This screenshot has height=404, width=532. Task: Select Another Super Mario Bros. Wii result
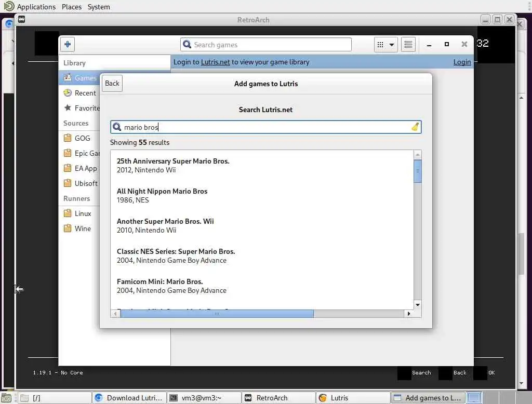(262, 225)
